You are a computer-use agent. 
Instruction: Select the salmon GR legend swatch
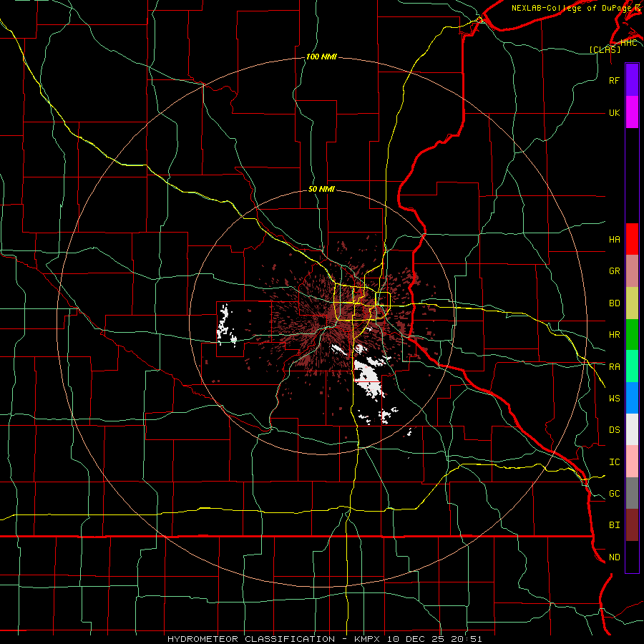(x=632, y=271)
